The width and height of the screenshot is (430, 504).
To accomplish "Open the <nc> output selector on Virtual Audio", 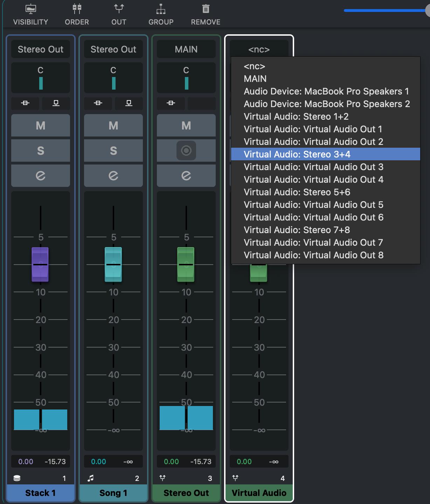I will tap(259, 49).
